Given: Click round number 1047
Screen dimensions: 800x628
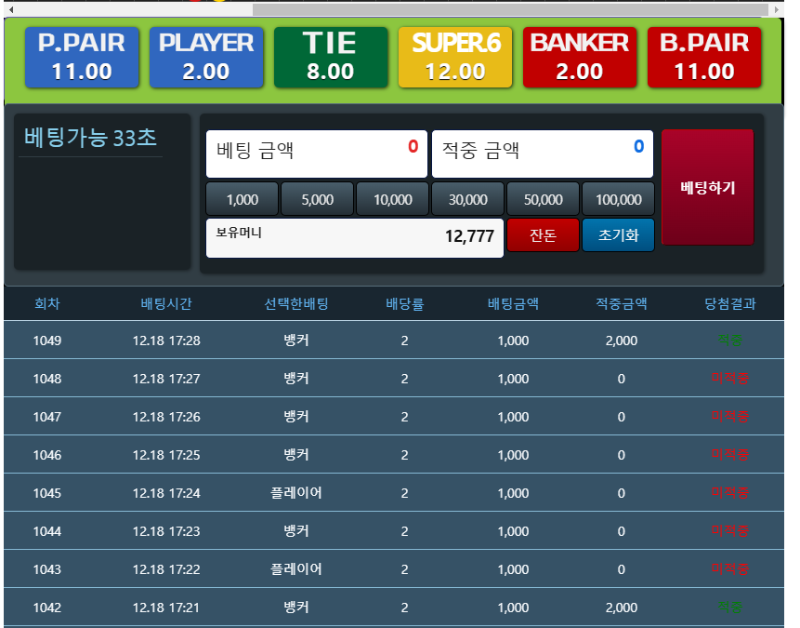Looking at the screenshot, I should tap(47, 417).
